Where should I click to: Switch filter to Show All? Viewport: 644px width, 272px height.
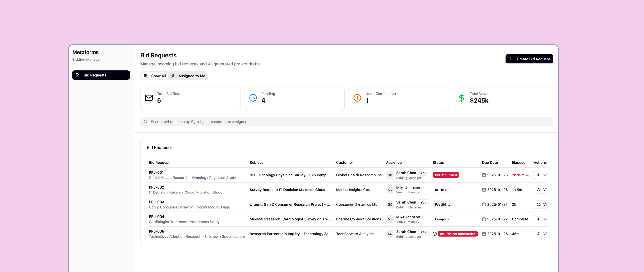(x=155, y=76)
